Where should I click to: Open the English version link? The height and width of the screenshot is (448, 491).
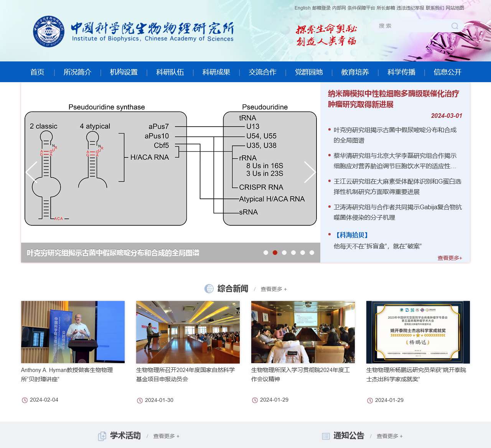302,8
